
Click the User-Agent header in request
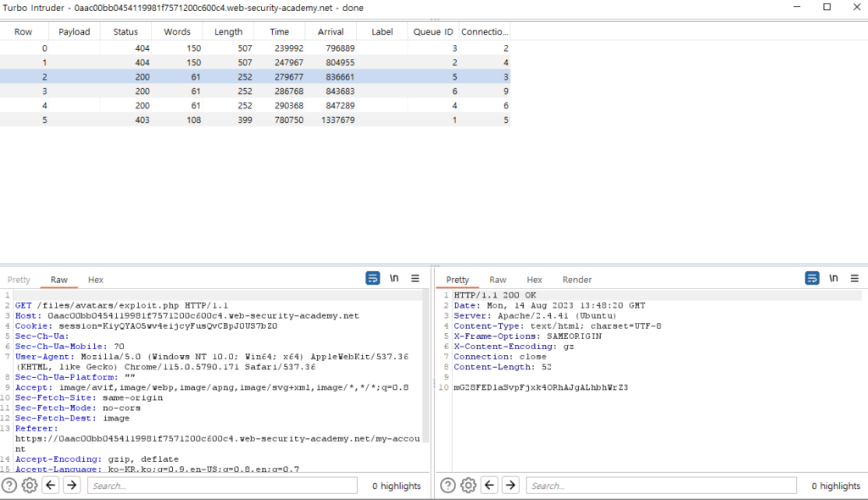(211, 362)
